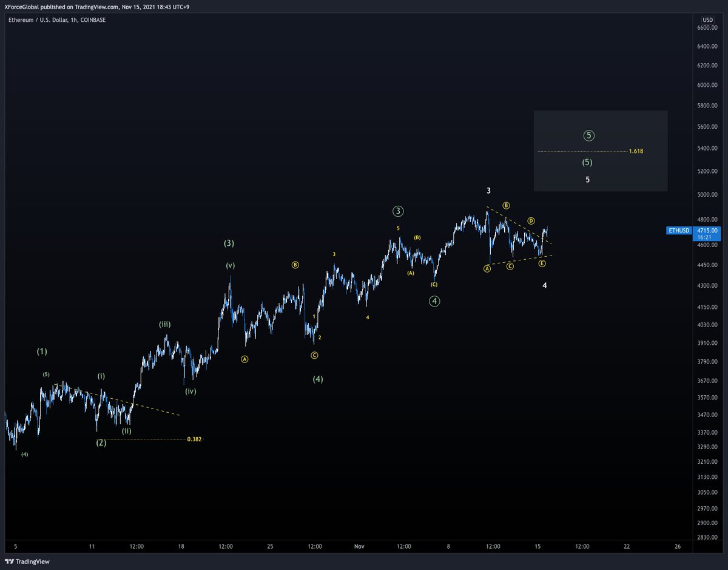This screenshot has height=570, width=728.
Task: Select the green (3) wave label
Action: click(x=229, y=243)
